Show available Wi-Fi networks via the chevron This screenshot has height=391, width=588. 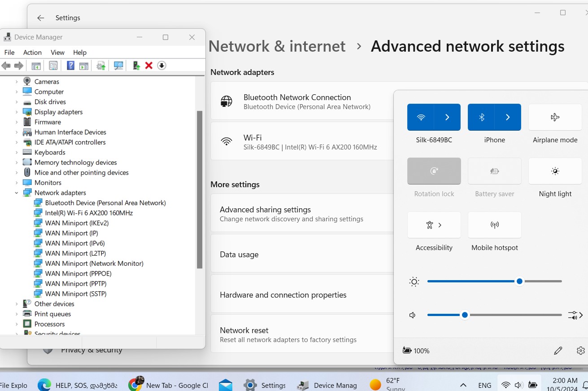(x=448, y=117)
